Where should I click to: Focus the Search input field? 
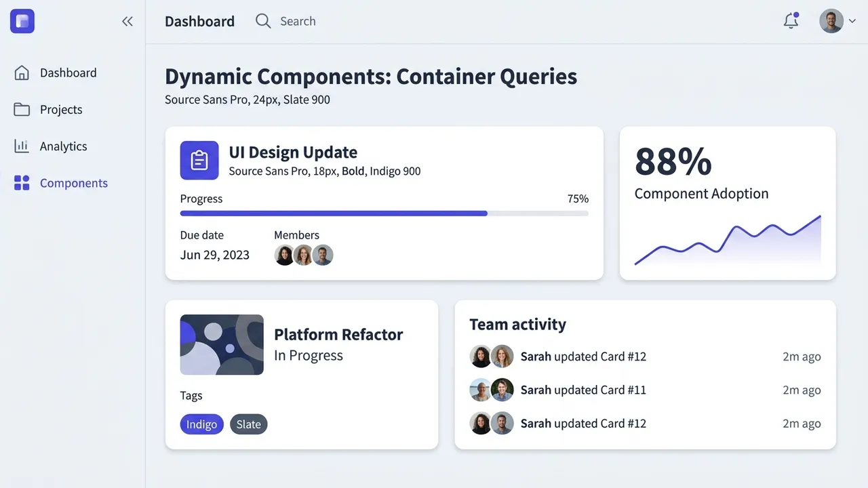click(x=298, y=21)
